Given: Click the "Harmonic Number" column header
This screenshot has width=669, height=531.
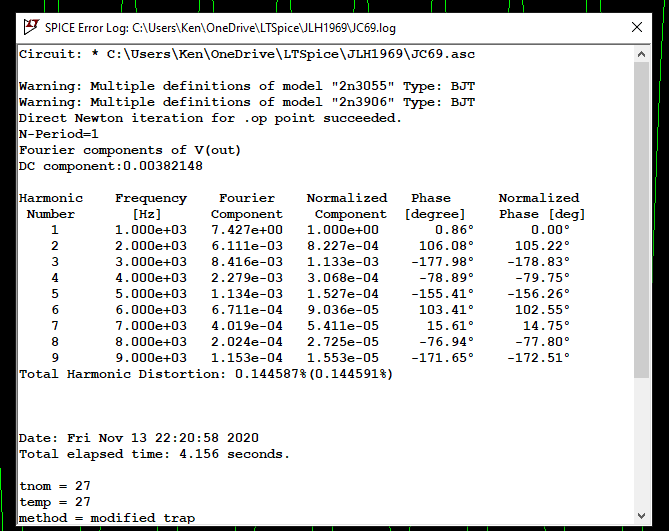Looking at the screenshot, I should [51, 206].
